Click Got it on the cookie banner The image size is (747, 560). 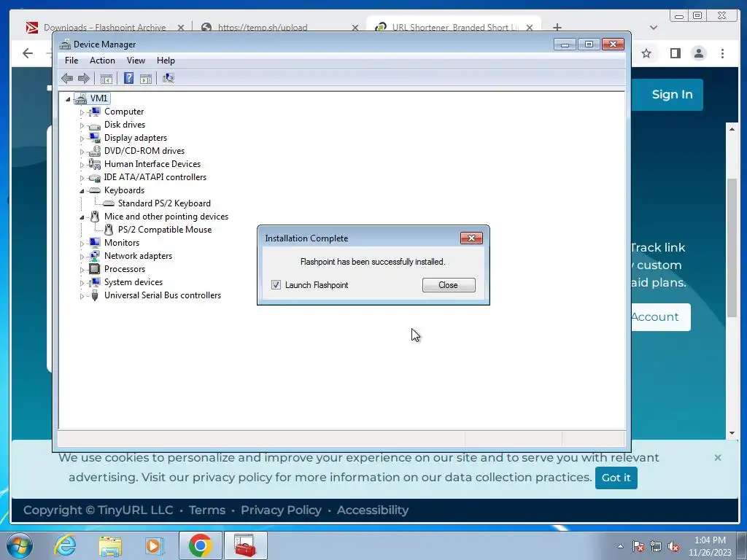(616, 478)
